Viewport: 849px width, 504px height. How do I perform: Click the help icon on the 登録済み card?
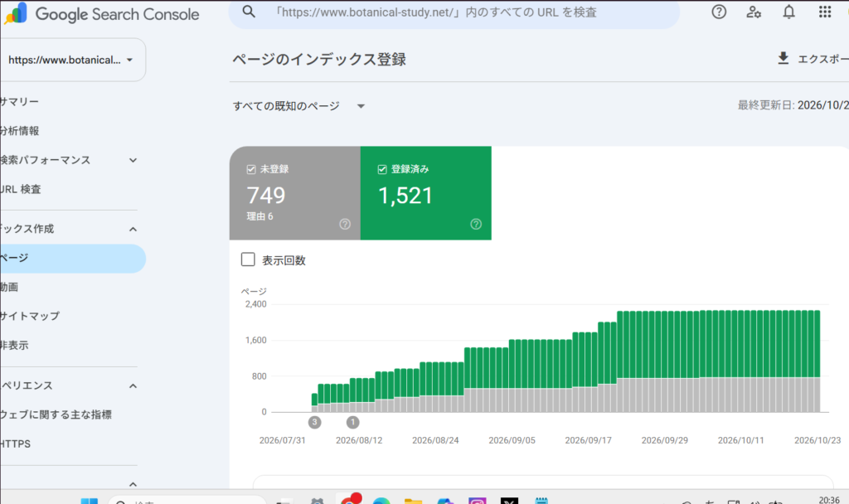pos(476,224)
